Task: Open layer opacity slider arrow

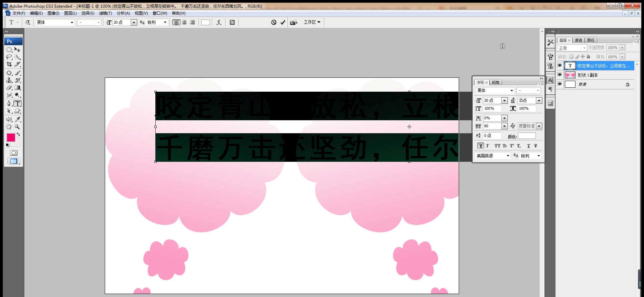Action: pos(622,48)
